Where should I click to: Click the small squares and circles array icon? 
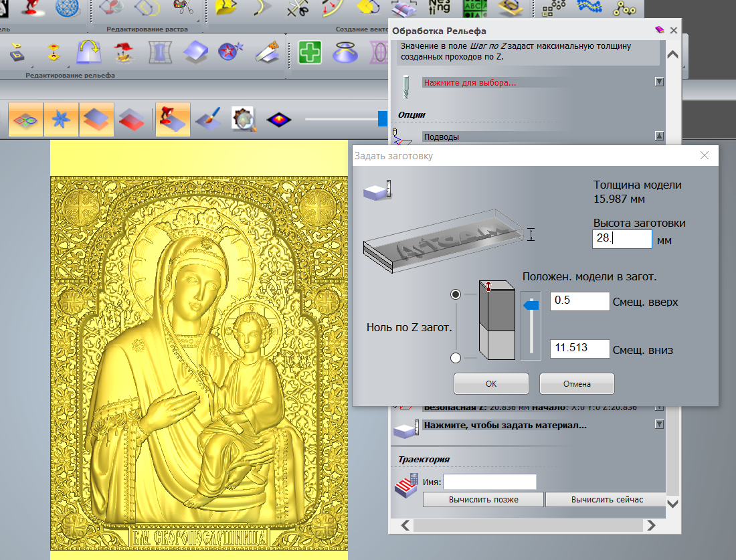click(x=553, y=8)
